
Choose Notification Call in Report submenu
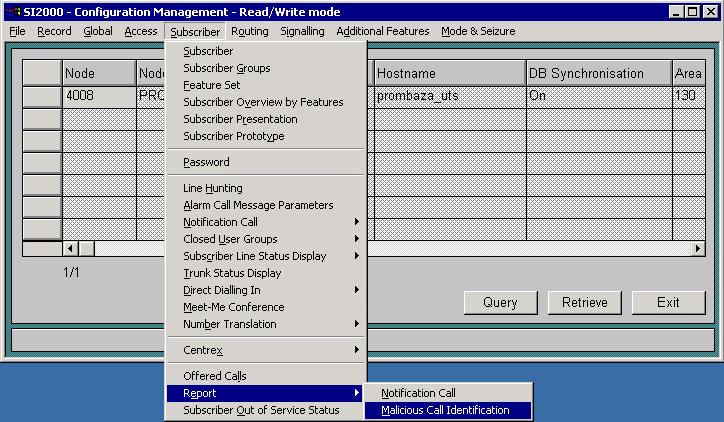point(418,393)
